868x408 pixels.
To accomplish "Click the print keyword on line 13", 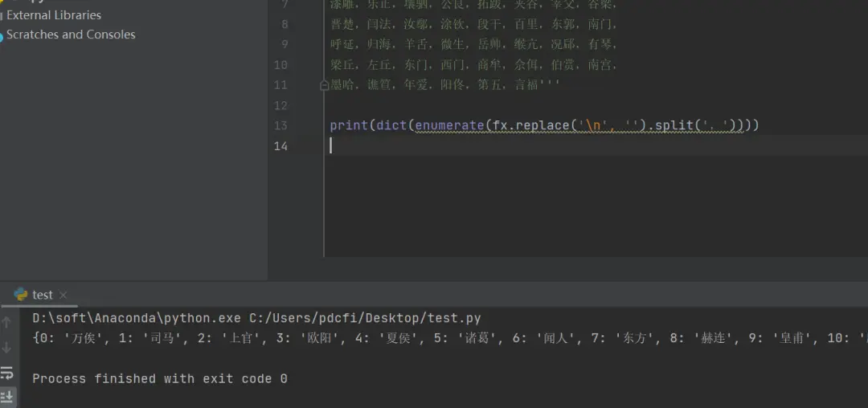I will 349,125.
